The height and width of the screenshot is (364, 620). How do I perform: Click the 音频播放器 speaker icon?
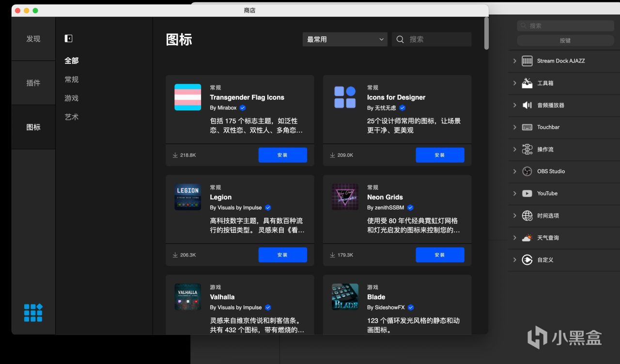point(527,105)
